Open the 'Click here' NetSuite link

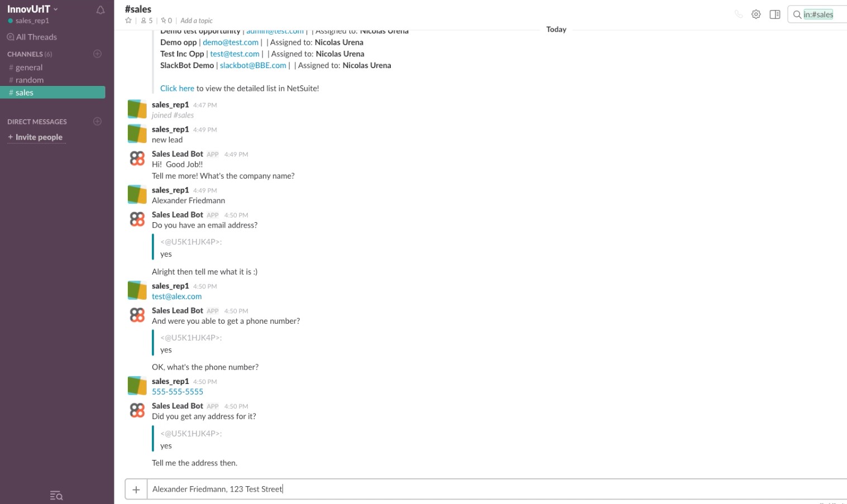(x=177, y=88)
